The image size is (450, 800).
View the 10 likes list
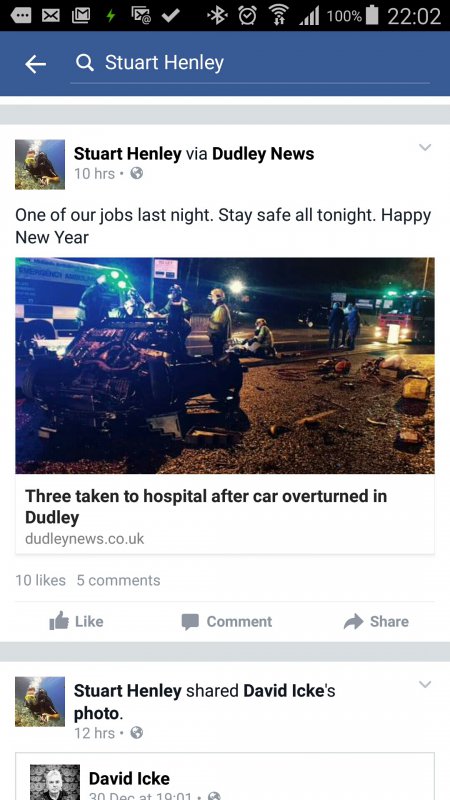(40, 580)
